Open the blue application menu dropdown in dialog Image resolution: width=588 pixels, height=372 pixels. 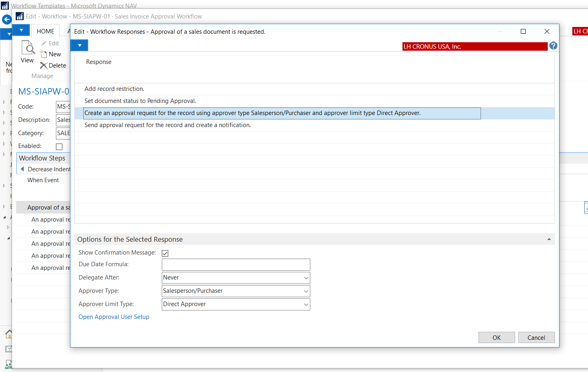[79, 45]
